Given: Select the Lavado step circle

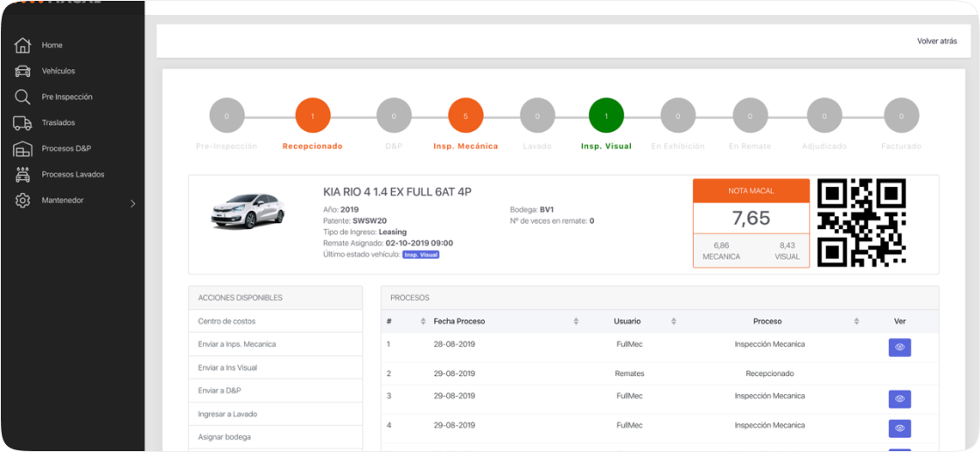Looking at the screenshot, I should pyautogui.click(x=537, y=115).
